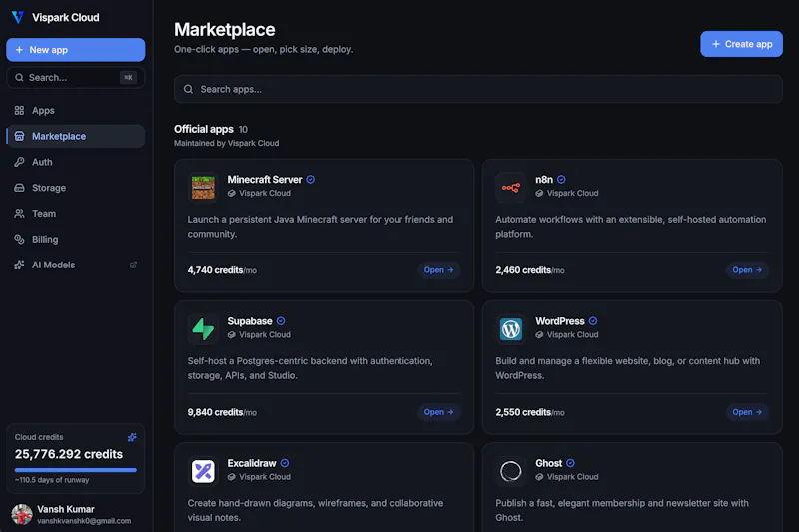
Task: Click the verified badge next to Supabase
Action: (281, 321)
